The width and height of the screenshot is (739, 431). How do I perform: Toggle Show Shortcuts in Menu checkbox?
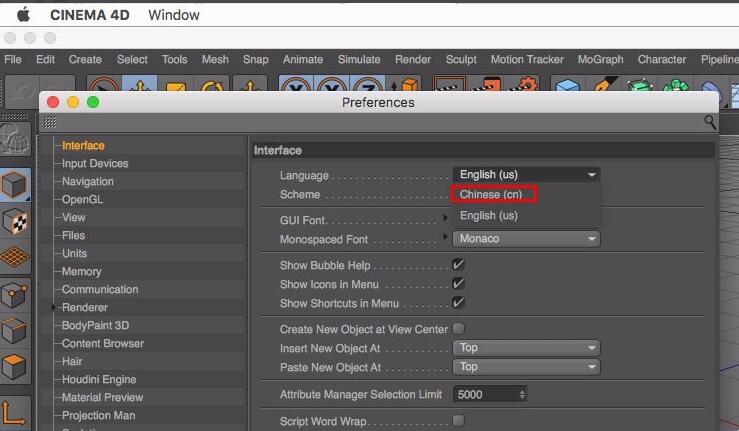458,302
